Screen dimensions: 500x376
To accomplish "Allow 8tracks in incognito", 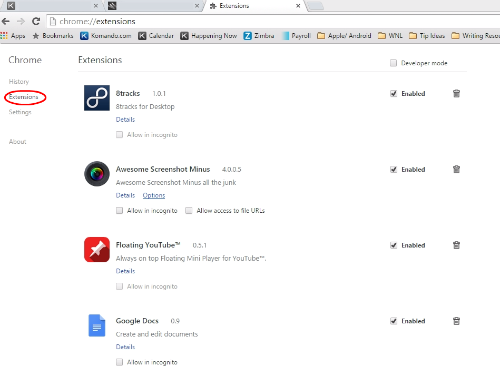I will (119, 135).
